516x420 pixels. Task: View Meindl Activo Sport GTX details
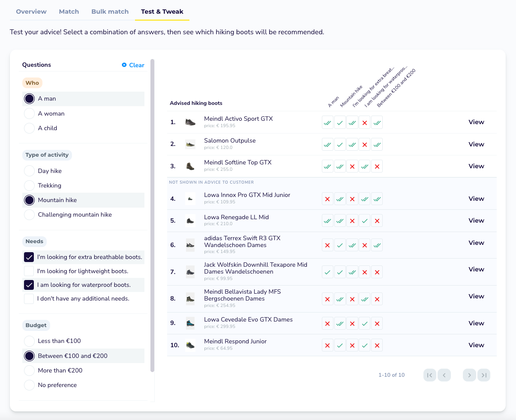[x=476, y=122]
